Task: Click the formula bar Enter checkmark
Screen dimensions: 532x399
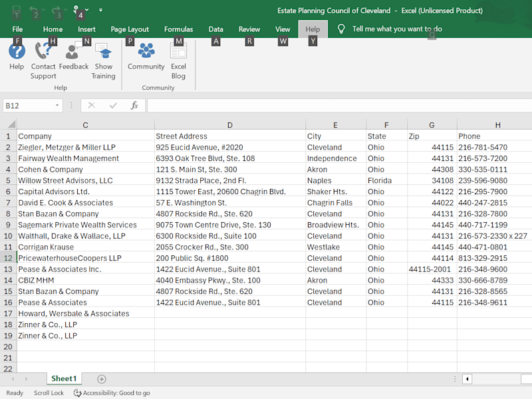Action: pyautogui.click(x=113, y=106)
